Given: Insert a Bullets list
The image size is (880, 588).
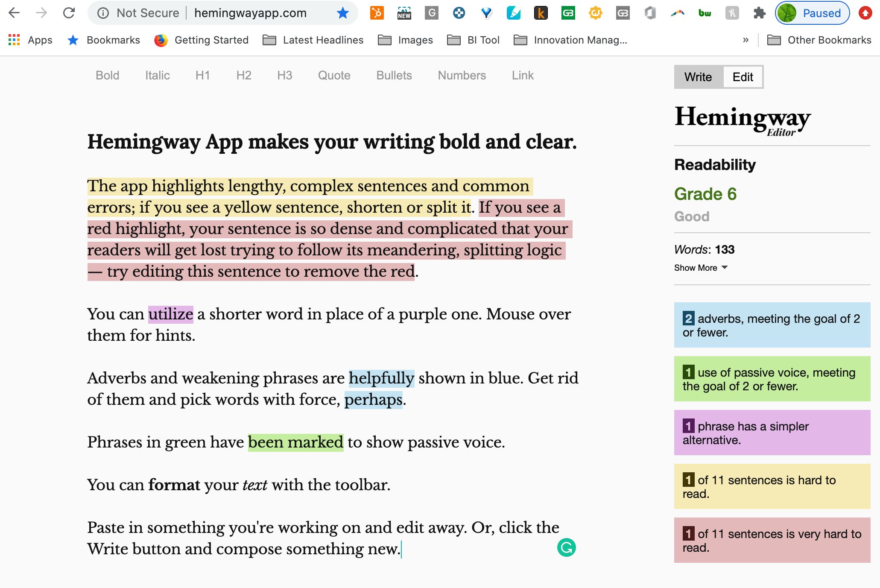Looking at the screenshot, I should coord(394,76).
